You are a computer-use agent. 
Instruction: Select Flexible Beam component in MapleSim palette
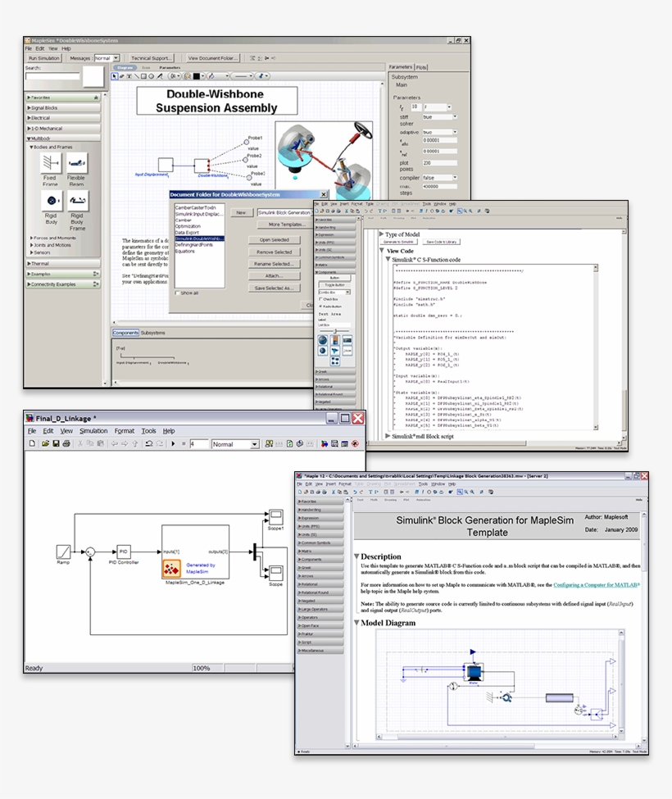pyautogui.click(x=77, y=163)
